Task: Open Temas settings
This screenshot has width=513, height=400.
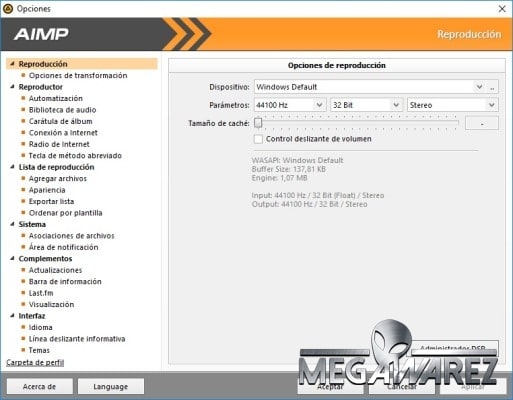Action: pyautogui.click(x=39, y=350)
